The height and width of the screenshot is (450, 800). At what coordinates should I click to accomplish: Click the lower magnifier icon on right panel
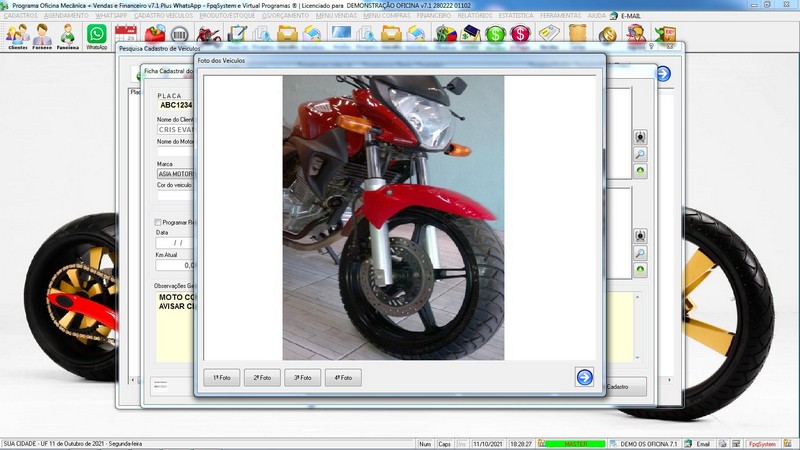(640, 253)
